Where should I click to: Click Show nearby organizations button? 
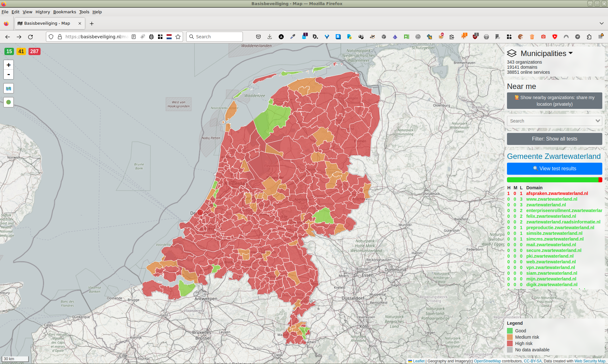554,101
